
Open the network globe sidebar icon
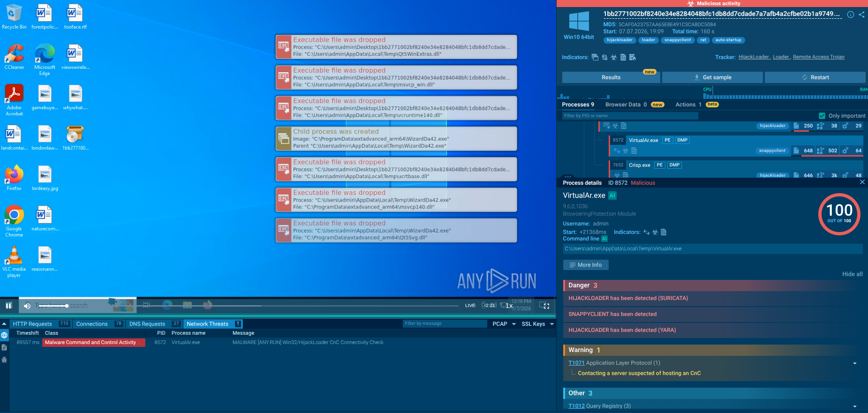click(4, 335)
